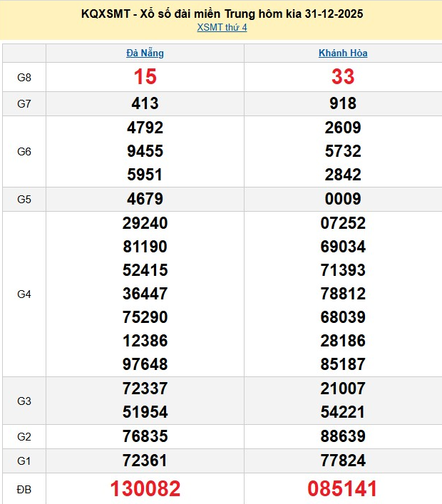Click Đà Nẵng special prize 130082
Viewport: 442px width, 504px height.
click(x=145, y=488)
